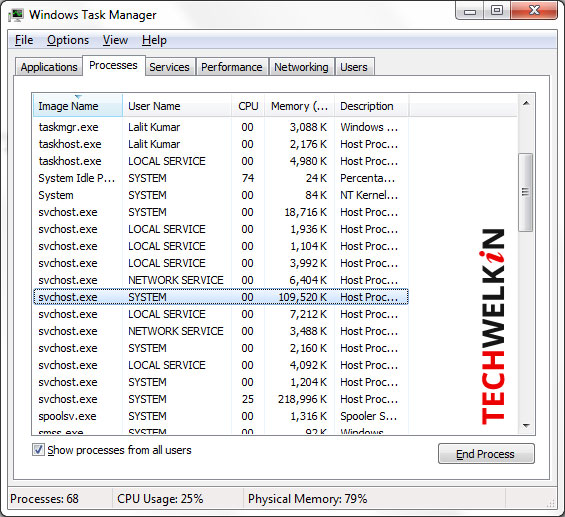Click the End Process button
The image size is (565, 517).
486,454
